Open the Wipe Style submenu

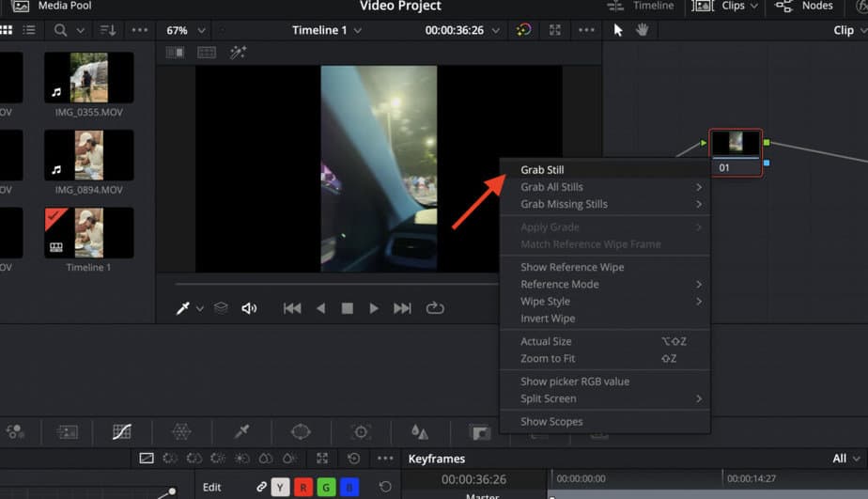click(605, 302)
